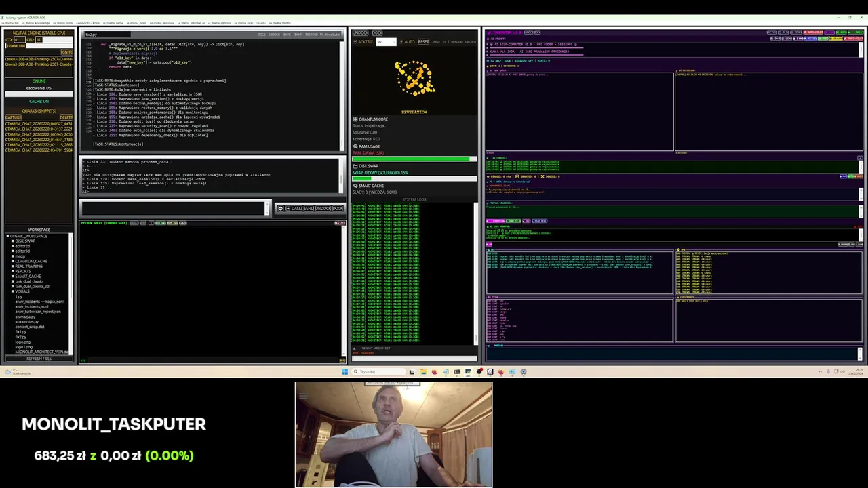Click the DISK SWAP folder icon
Image resolution: width=868 pixels, height=488 pixels.
pyautogui.click(x=355, y=166)
